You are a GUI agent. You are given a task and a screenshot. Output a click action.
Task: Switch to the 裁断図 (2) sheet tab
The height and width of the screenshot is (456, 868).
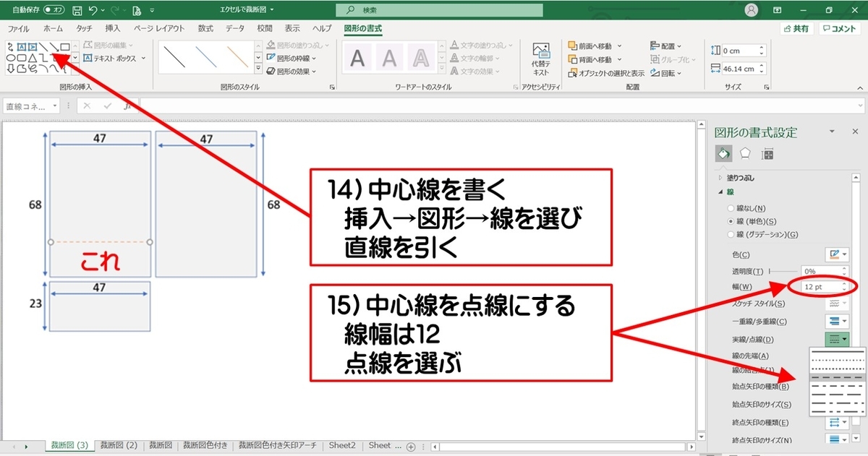pyautogui.click(x=119, y=445)
